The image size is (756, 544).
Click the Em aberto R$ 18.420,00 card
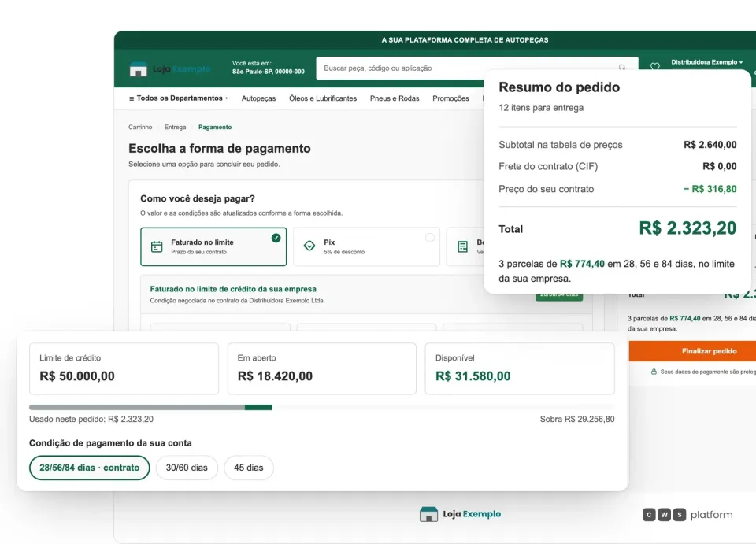coord(321,368)
